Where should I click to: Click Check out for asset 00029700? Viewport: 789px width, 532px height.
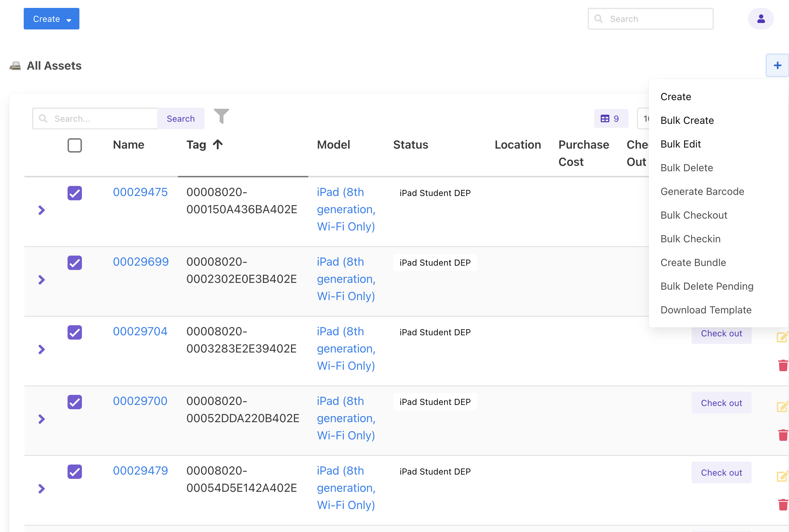pyautogui.click(x=721, y=403)
